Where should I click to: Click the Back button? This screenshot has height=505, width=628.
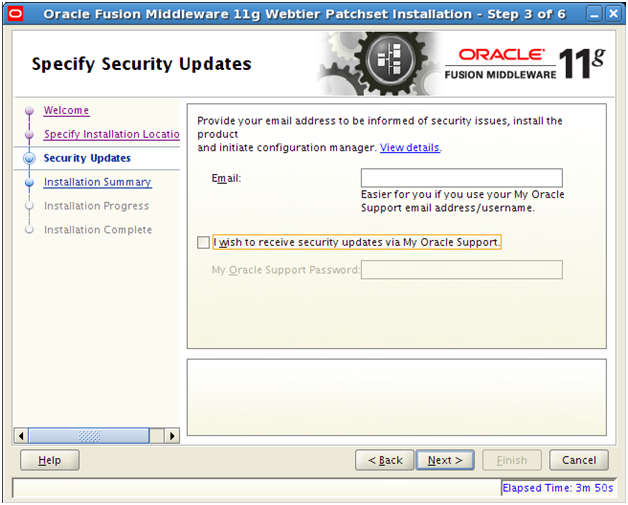pos(385,460)
